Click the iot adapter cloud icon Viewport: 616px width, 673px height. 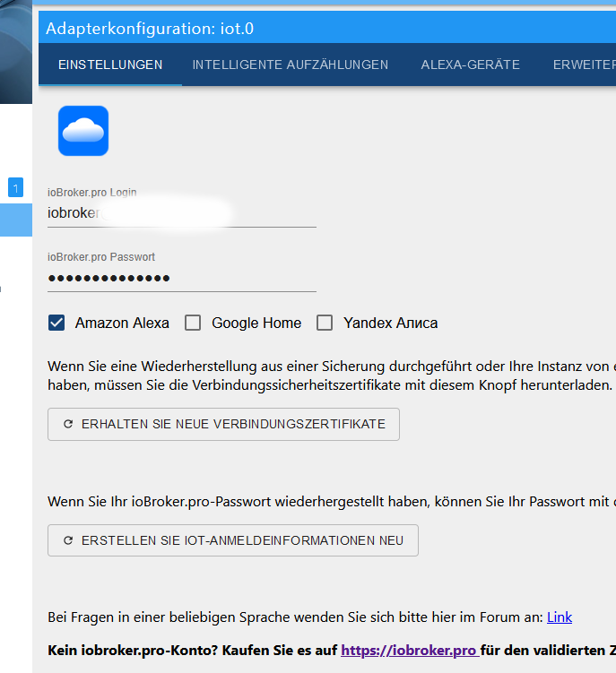tap(83, 131)
